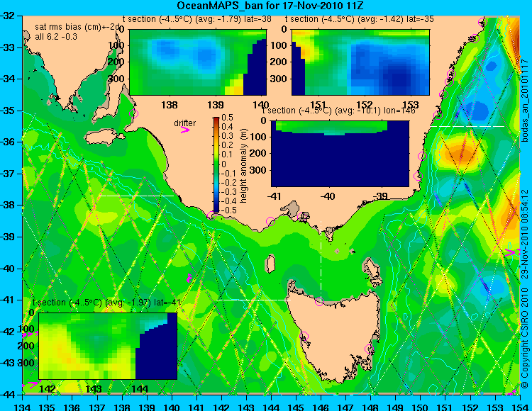
Task: Click the '136' longitude label on bottom axis
Action: click(72, 406)
